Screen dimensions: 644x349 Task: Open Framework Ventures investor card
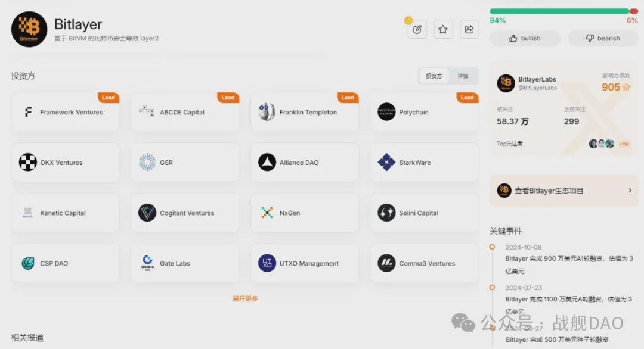(x=66, y=112)
